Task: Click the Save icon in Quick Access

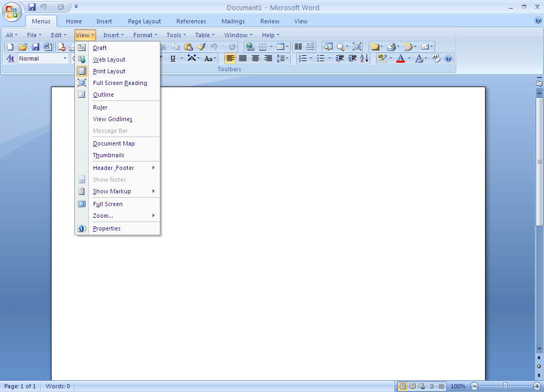Action: [x=32, y=7]
